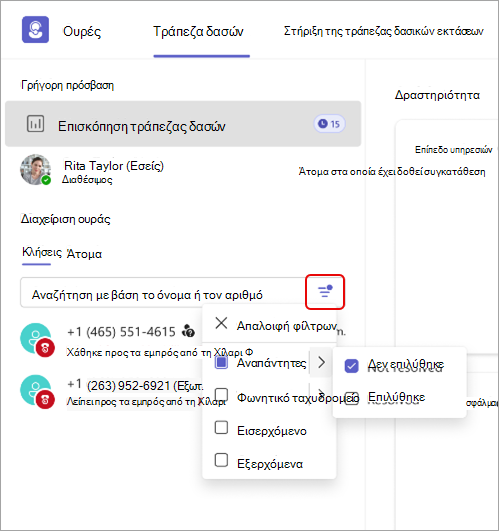Click the Queues app logo icon

click(x=35, y=29)
